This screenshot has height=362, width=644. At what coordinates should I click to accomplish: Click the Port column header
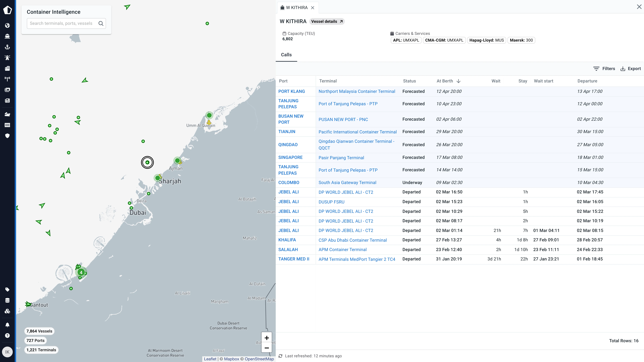coord(283,81)
